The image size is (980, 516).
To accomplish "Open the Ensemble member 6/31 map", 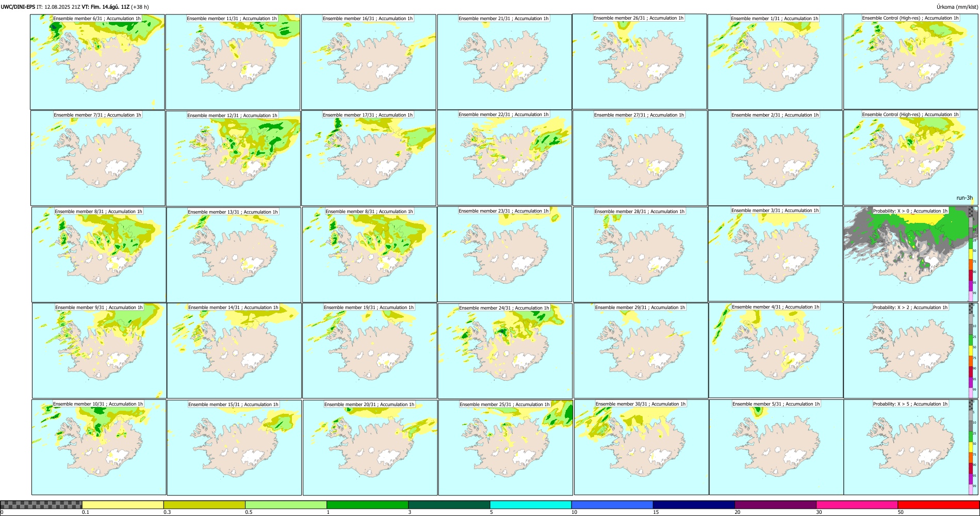I will coord(97,62).
